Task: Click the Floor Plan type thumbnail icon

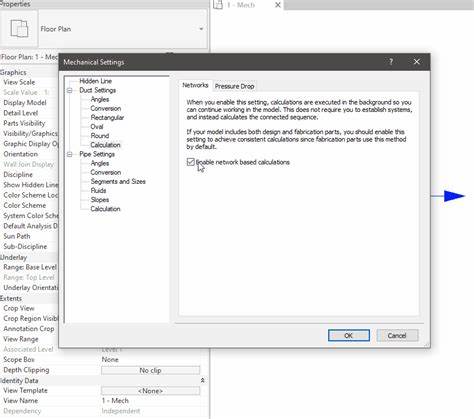Action: pos(19,29)
